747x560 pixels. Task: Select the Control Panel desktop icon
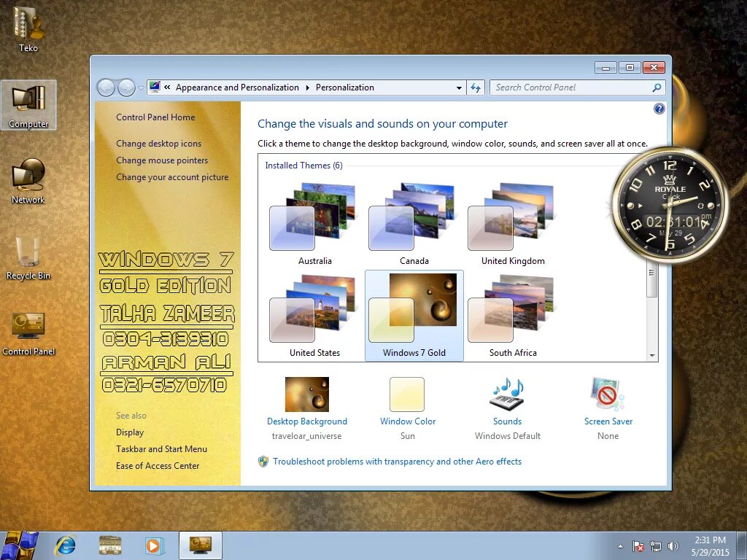click(x=28, y=333)
